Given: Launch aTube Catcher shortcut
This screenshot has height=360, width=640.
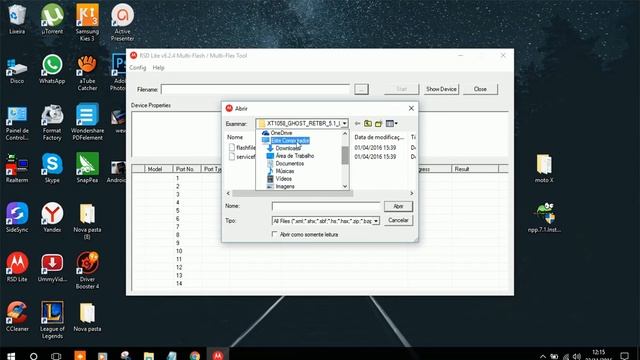Looking at the screenshot, I should point(87,73).
